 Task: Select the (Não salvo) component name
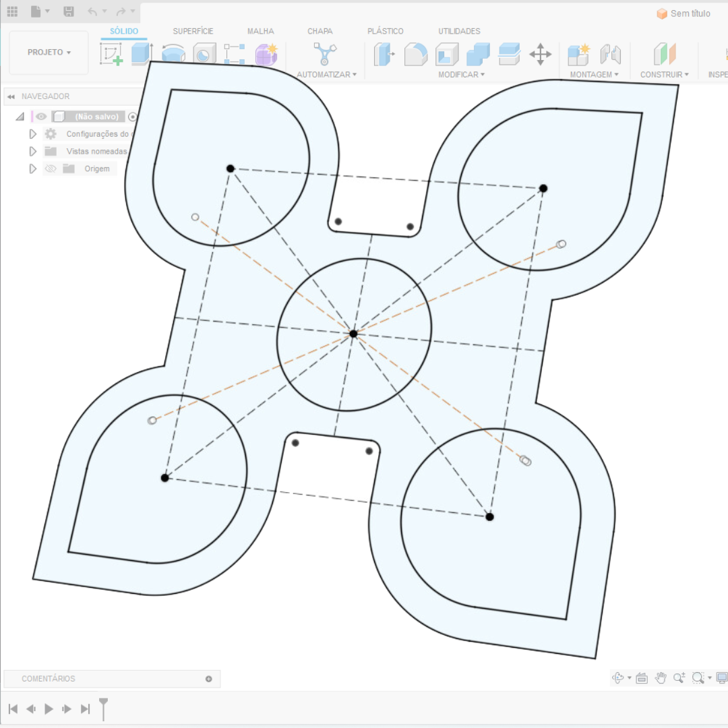96,117
